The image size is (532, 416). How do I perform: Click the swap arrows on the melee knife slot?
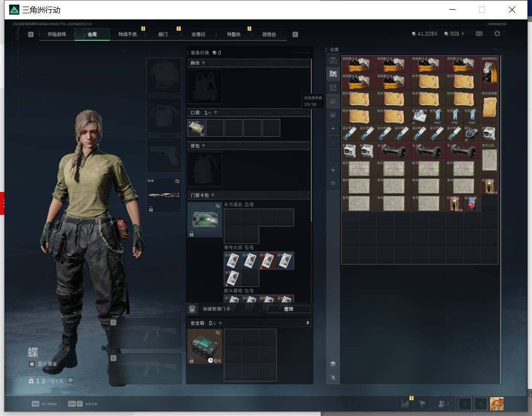point(177,181)
